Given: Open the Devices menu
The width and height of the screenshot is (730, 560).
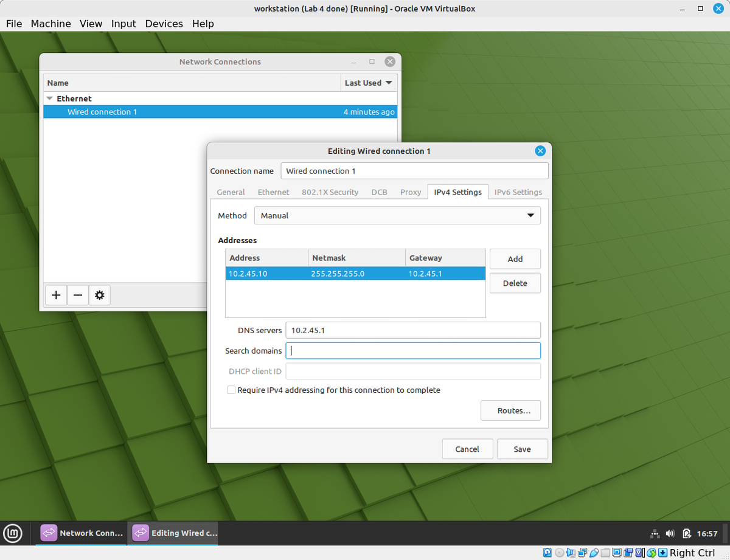Looking at the screenshot, I should pos(164,24).
